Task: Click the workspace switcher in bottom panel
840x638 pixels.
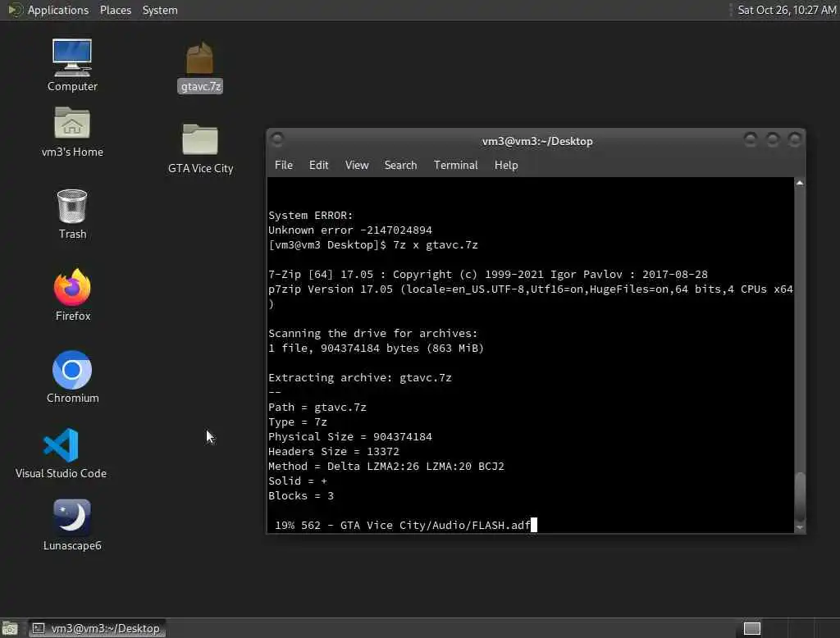Action: [x=751, y=628]
